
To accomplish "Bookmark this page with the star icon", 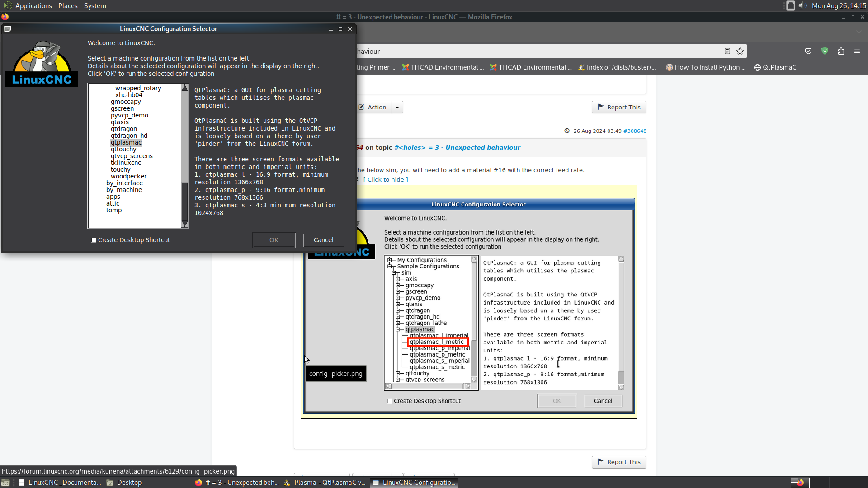I will tap(740, 51).
